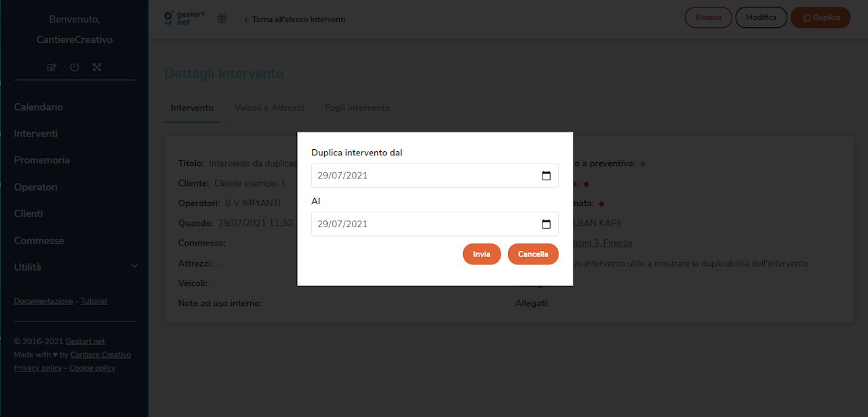Select the Duplica button with copy icon
Screen dimensions: 868x417
(820, 18)
